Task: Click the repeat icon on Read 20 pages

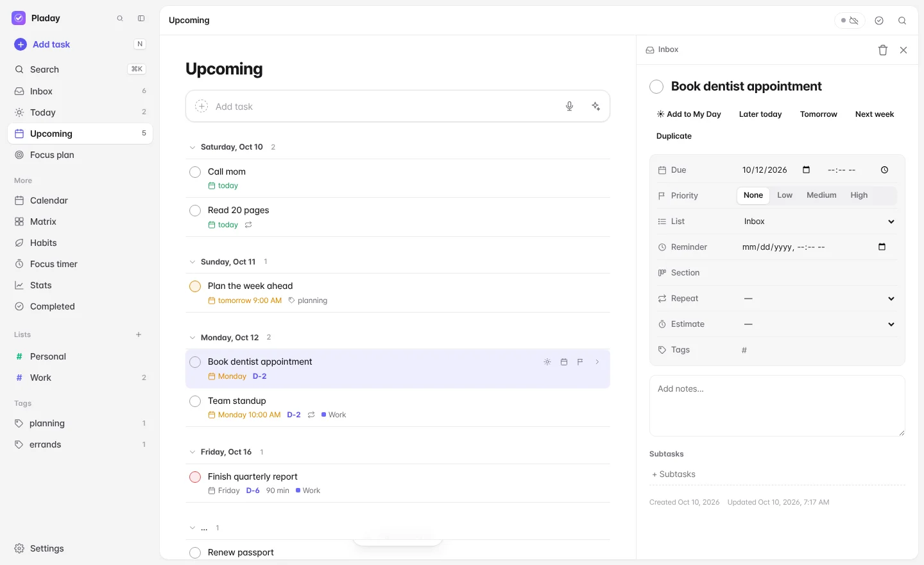Action: (x=248, y=225)
